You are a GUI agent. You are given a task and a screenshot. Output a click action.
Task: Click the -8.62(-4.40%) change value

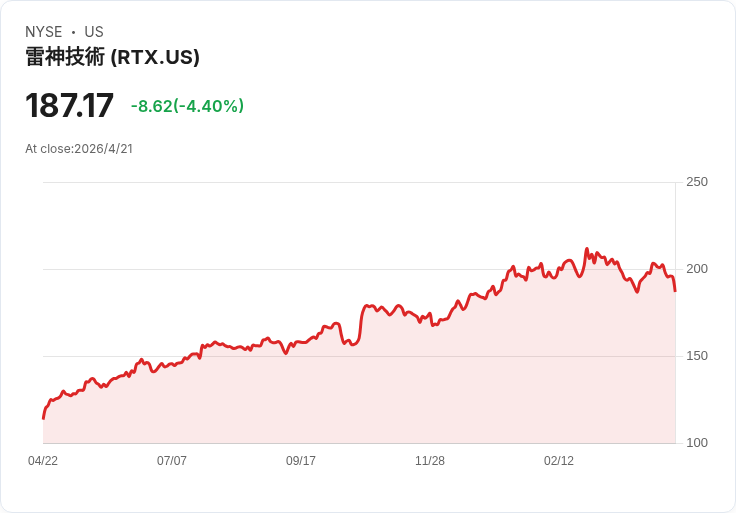187,106
